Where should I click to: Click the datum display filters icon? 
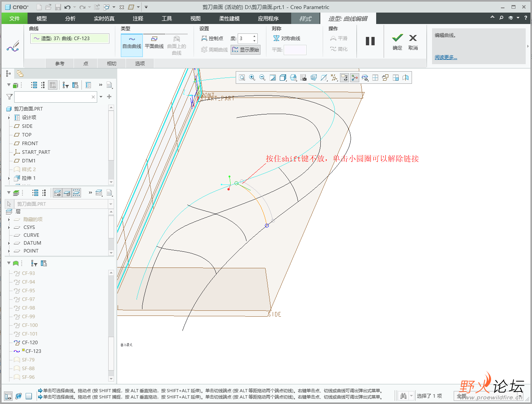click(x=334, y=77)
